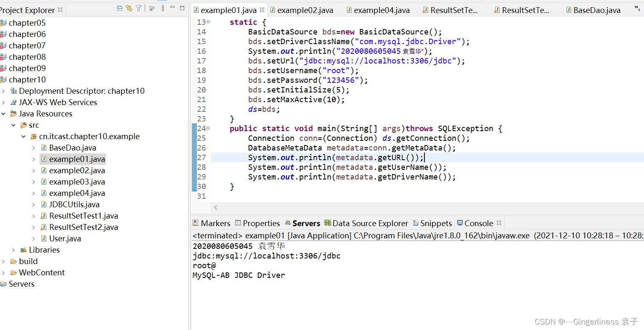Click the JDBCUtils.java file icon
The image size is (644, 330).
[44, 204]
